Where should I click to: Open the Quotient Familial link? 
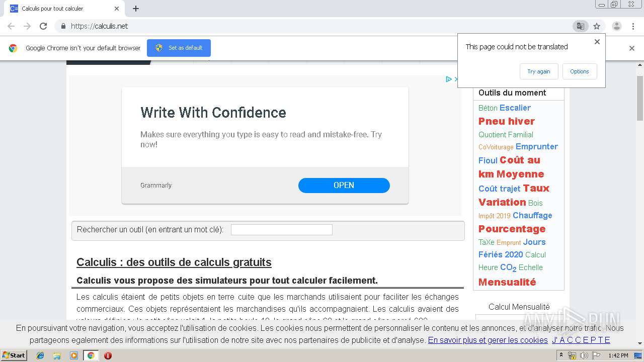(506, 135)
